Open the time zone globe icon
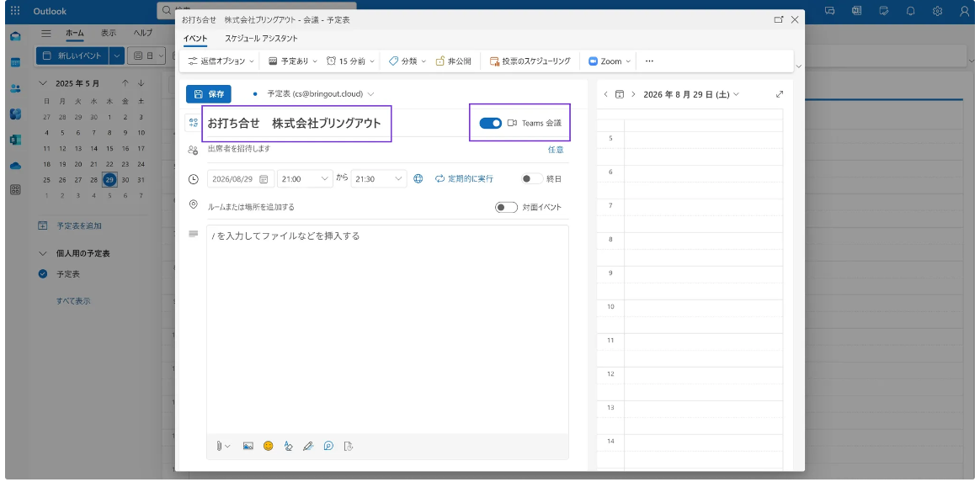The width and height of the screenshot is (980, 482). pyautogui.click(x=418, y=178)
